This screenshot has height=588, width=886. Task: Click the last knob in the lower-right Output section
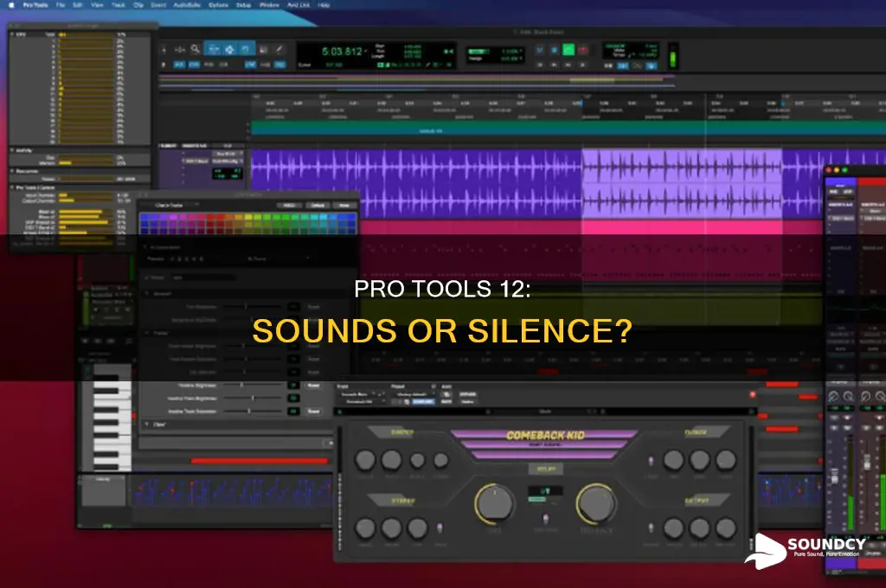coord(726,528)
